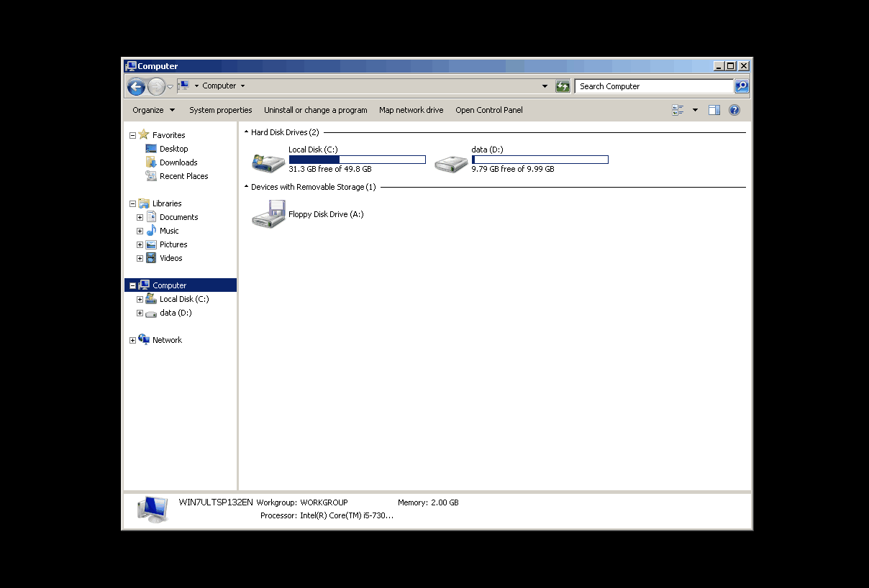This screenshot has width=869, height=588.
Task: Click Map network drive
Action: pyautogui.click(x=411, y=110)
